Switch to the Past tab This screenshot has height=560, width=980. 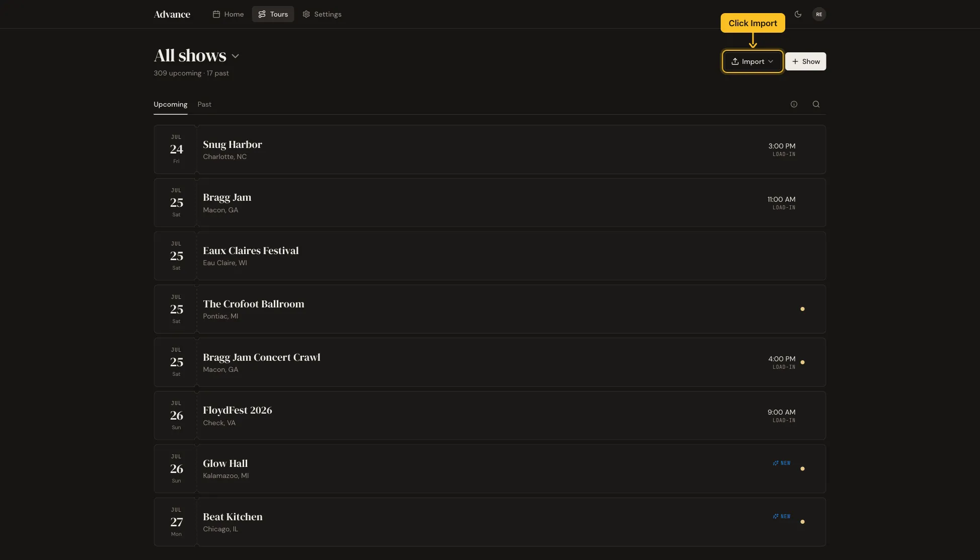click(204, 104)
